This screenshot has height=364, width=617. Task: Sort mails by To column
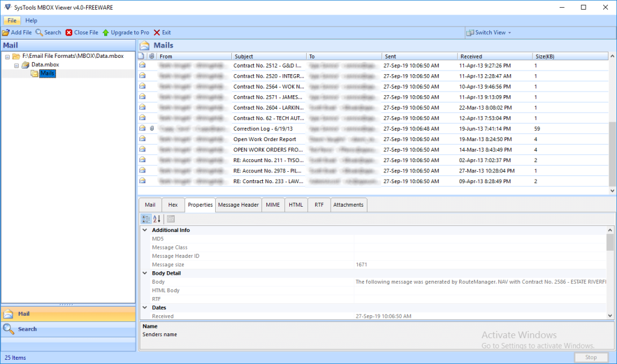click(344, 56)
